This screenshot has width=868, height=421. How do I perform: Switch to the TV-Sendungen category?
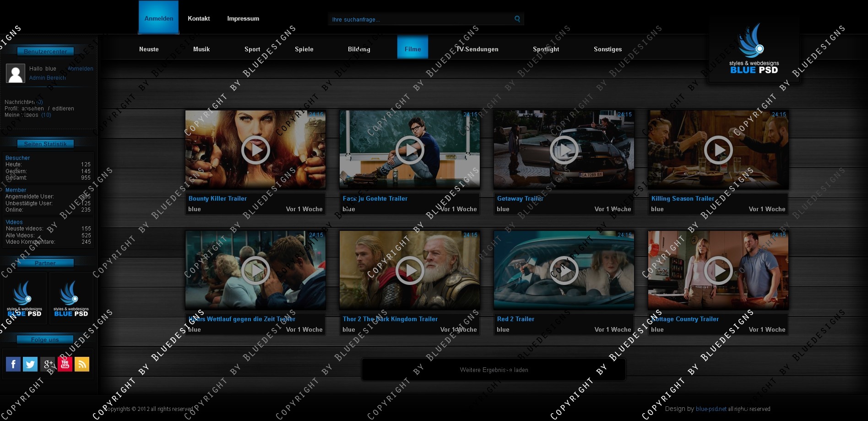click(477, 49)
